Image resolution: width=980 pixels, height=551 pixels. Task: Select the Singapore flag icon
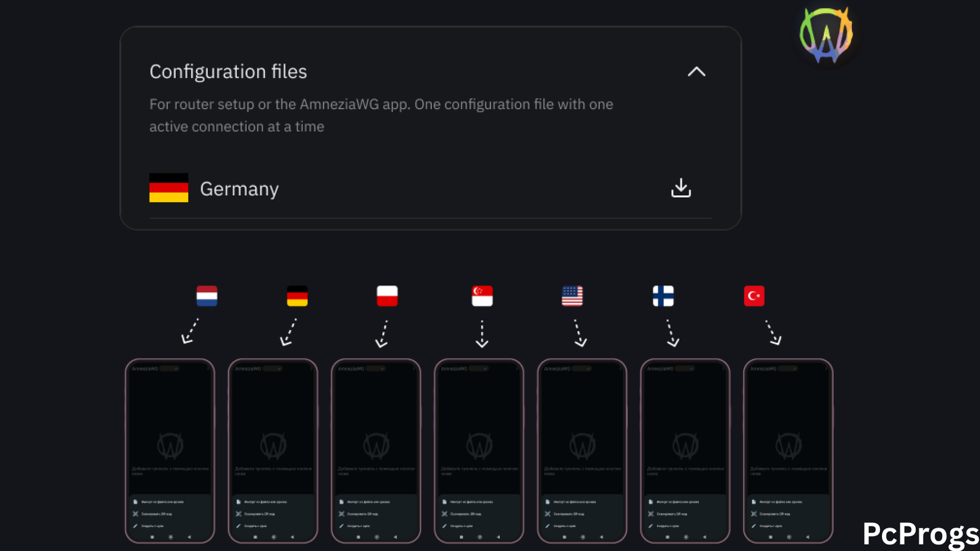pos(482,296)
